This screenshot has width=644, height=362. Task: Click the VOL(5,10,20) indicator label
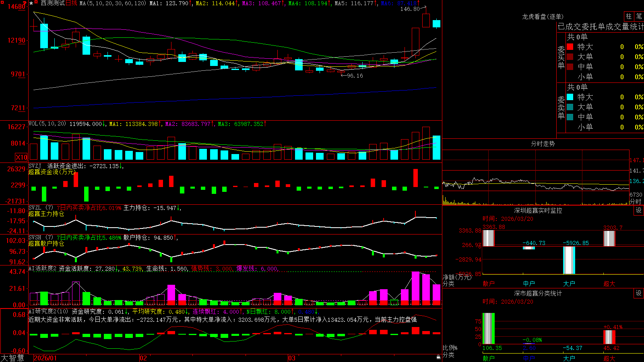[x=47, y=124]
